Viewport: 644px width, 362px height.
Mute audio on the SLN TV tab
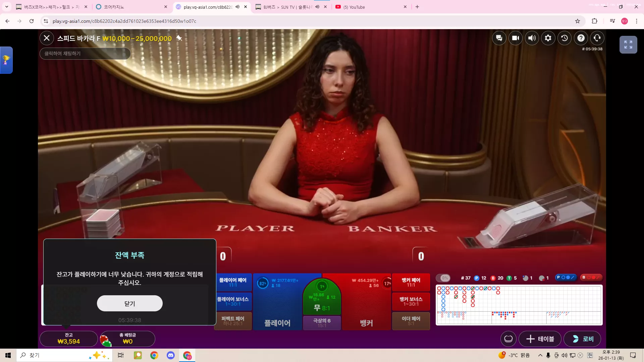click(317, 7)
